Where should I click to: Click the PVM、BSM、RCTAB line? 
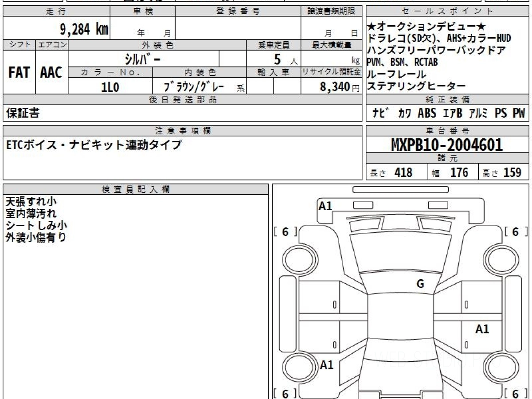[x=402, y=62]
